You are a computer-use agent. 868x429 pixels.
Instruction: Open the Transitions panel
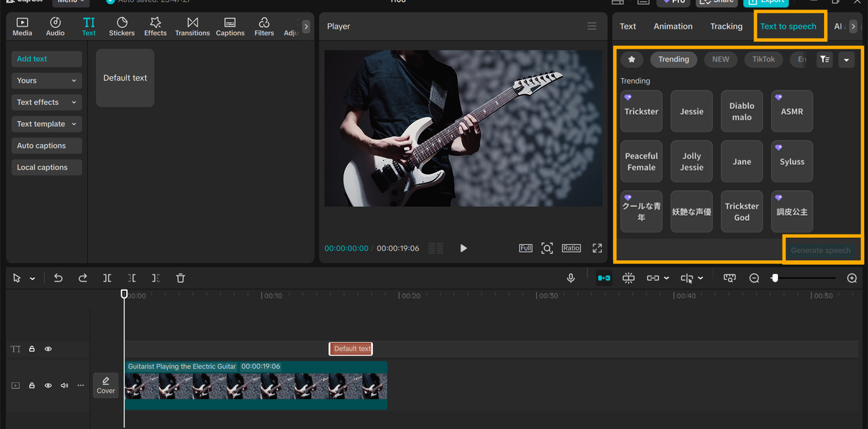pyautogui.click(x=192, y=26)
